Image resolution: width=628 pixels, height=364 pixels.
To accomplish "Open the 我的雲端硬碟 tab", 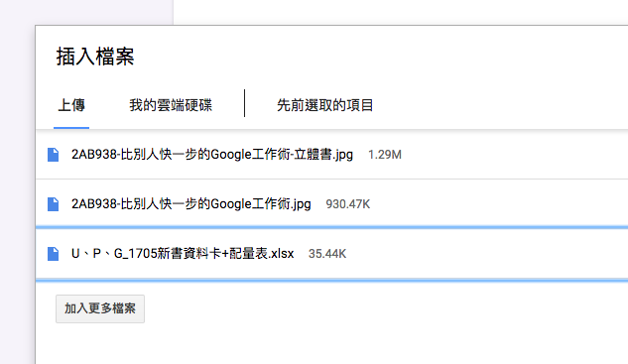I will coord(171,105).
